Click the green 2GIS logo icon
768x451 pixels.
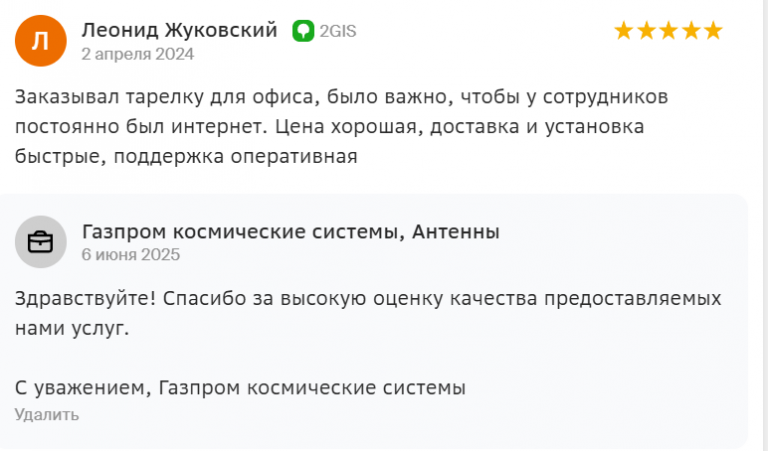tap(303, 31)
